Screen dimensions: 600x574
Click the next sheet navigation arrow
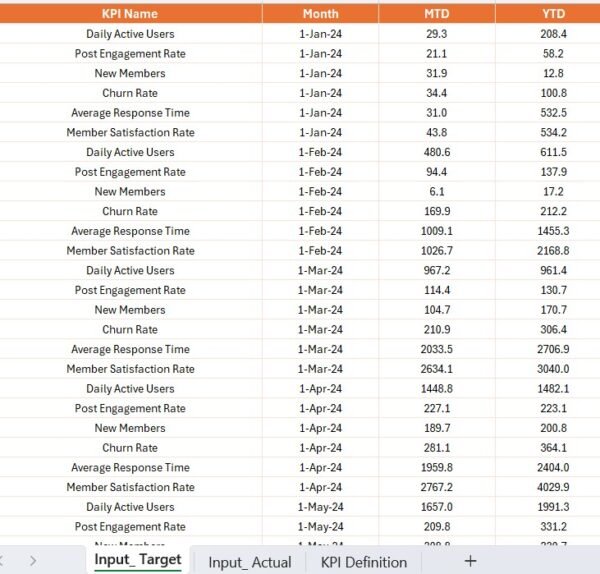point(33,561)
